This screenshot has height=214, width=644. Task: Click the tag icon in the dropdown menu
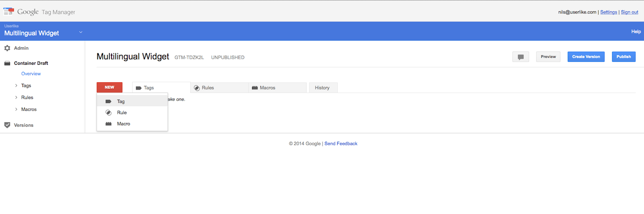pos(108,101)
